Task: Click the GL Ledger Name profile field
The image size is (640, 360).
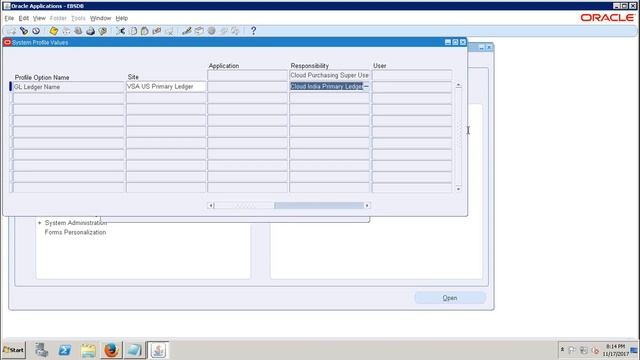Action: [69, 87]
